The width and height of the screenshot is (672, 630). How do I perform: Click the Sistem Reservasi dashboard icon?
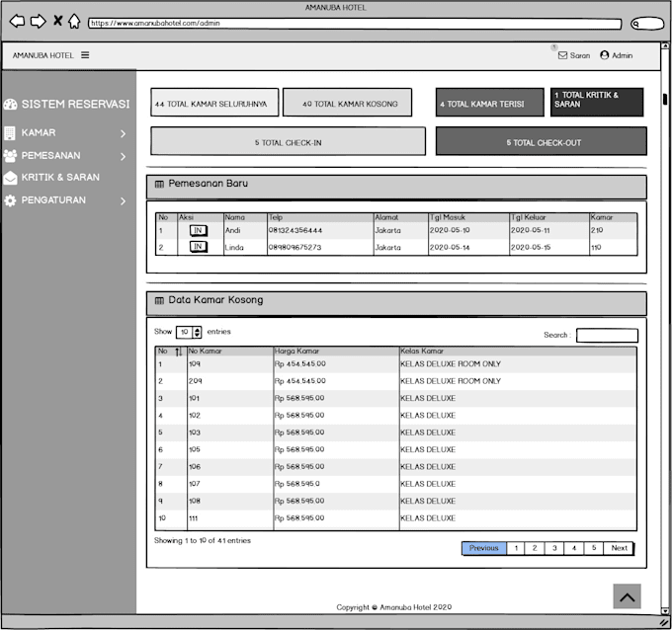click(x=10, y=104)
